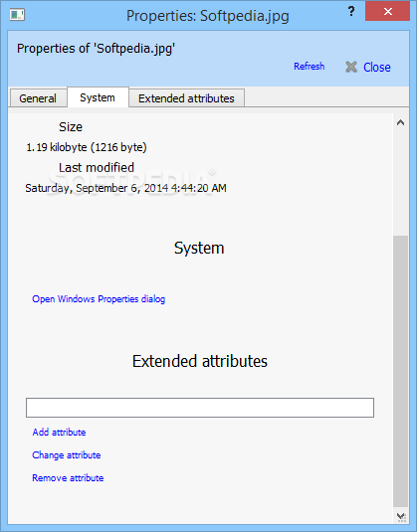Click the Add attribute link
Image resolution: width=417 pixels, height=532 pixels.
point(59,432)
